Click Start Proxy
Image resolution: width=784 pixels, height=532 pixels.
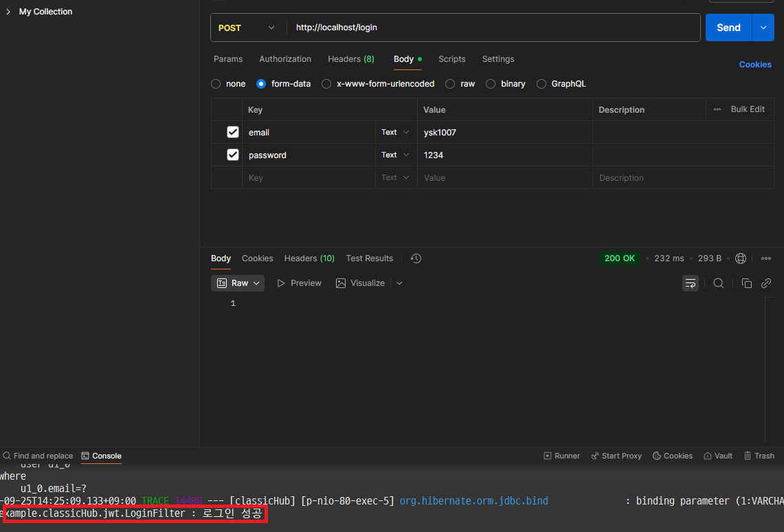click(x=616, y=456)
